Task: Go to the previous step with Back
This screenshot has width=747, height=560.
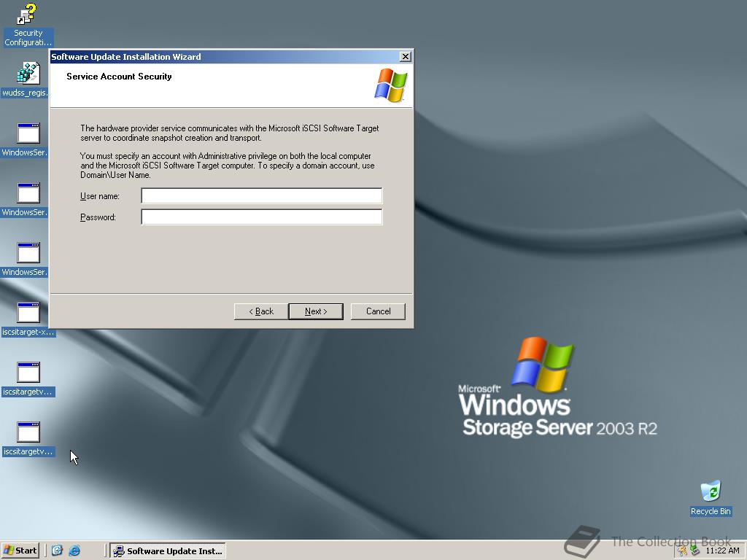Action: click(x=261, y=311)
